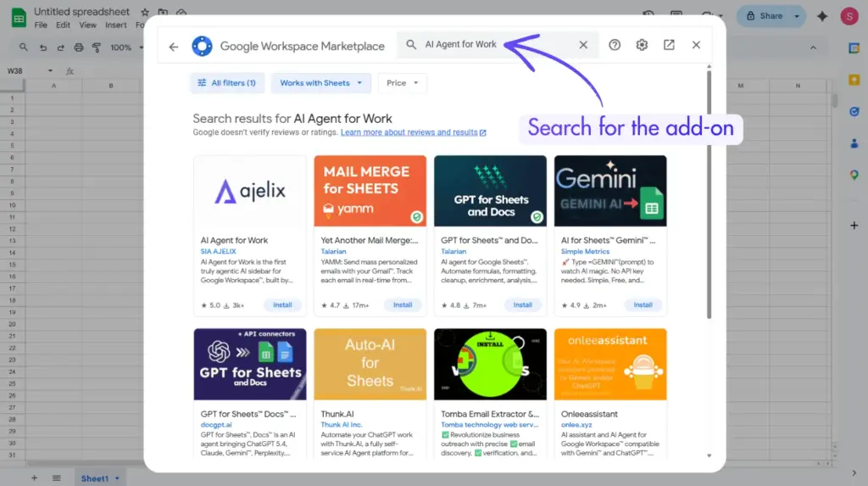
Task: Open the Auto-AI for Sheets thumbnail
Action: 370,364
